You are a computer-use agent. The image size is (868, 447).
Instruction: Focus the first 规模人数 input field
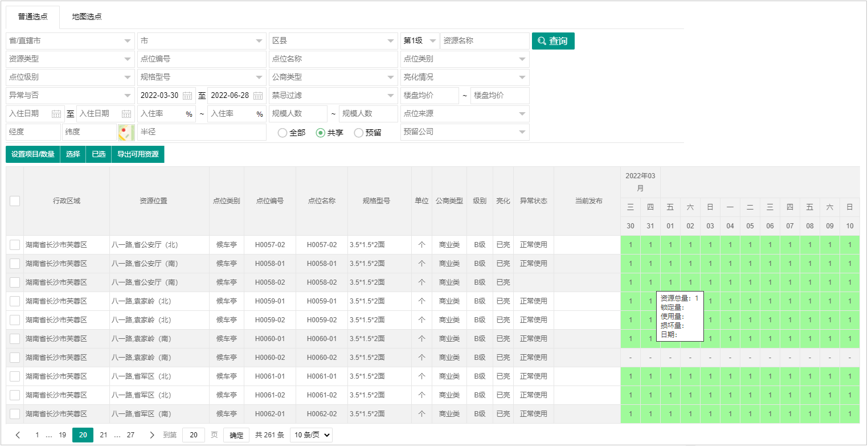coord(298,114)
